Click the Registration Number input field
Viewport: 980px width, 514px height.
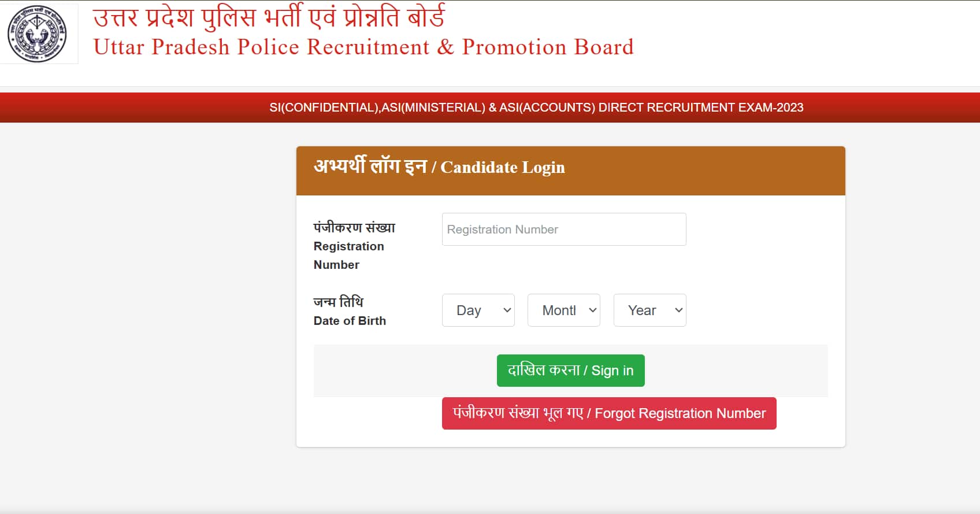point(563,229)
